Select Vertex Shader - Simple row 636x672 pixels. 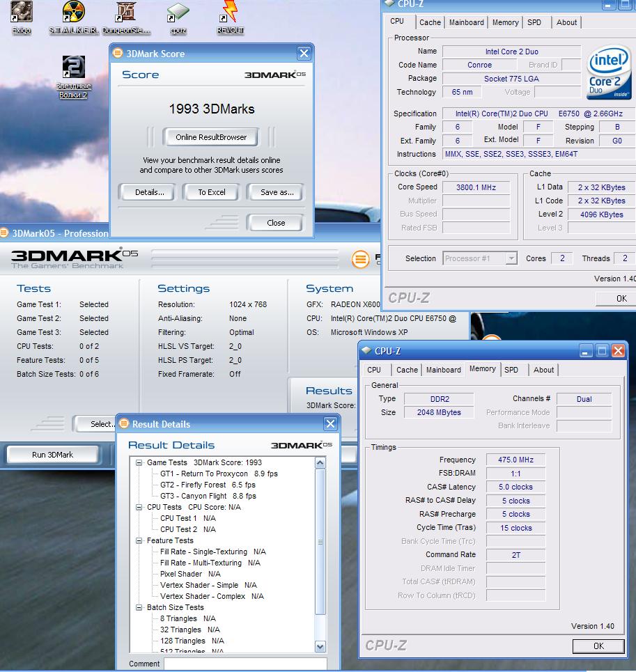point(209,585)
